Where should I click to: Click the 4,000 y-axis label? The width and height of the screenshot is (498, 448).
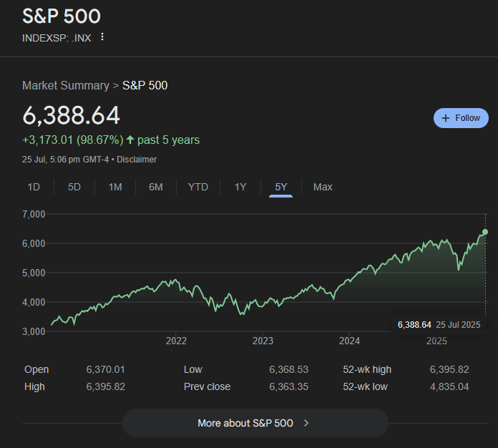pos(34,302)
